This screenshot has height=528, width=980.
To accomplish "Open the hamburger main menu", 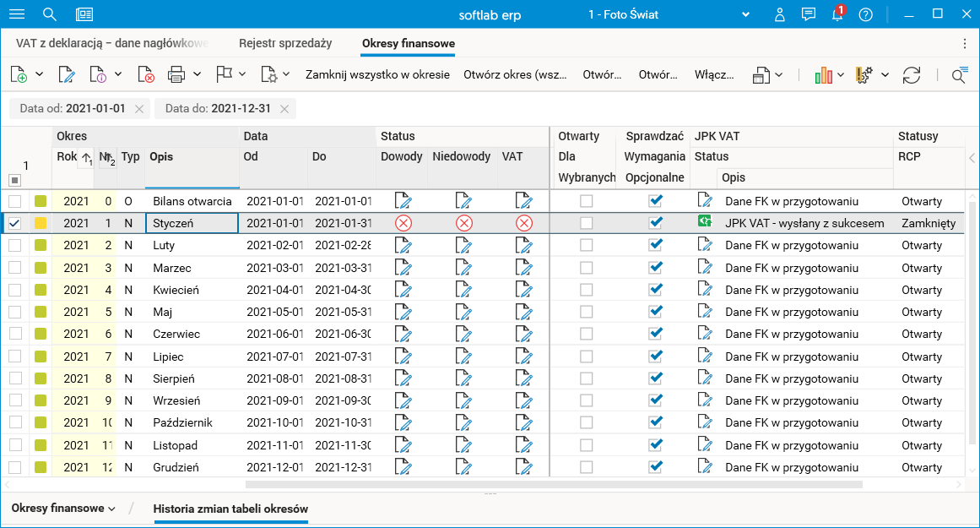I will click(x=17, y=14).
